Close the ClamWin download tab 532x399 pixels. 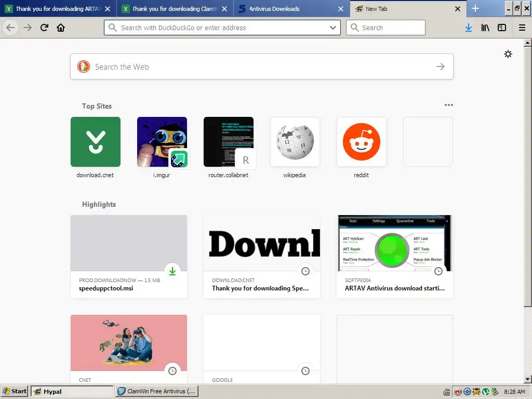pyautogui.click(x=224, y=9)
